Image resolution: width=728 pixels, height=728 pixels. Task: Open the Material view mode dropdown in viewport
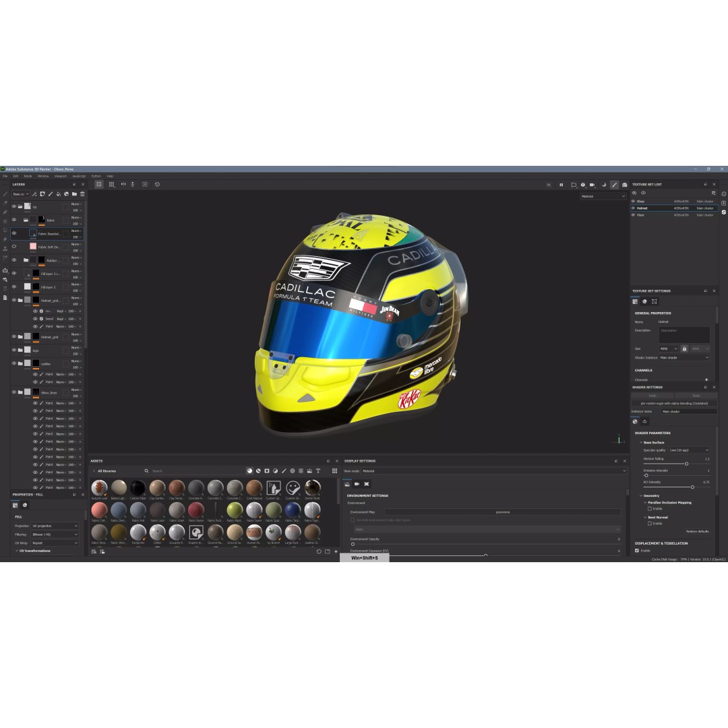pyautogui.click(x=603, y=196)
